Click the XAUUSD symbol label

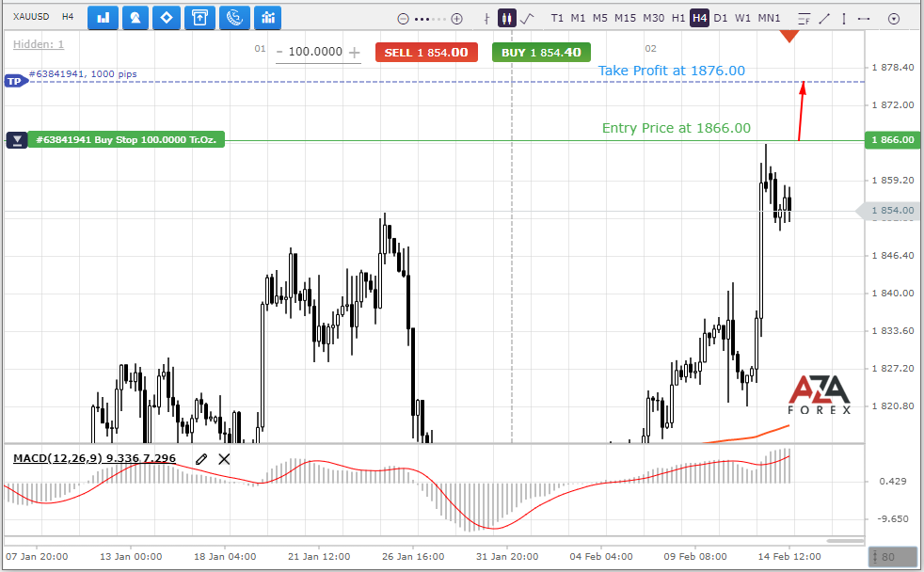pyautogui.click(x=31, y=17)
